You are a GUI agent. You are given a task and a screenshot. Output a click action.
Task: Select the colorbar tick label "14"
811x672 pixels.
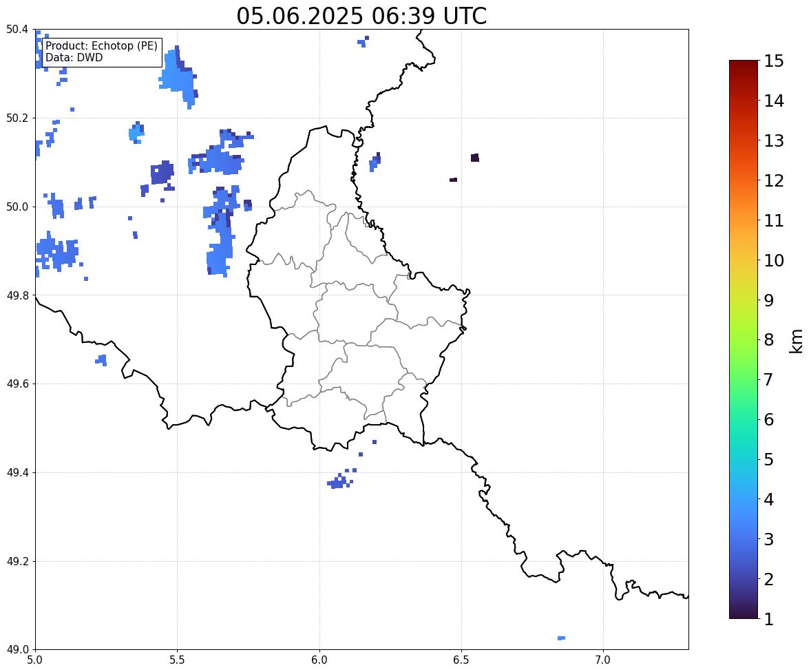774,101
